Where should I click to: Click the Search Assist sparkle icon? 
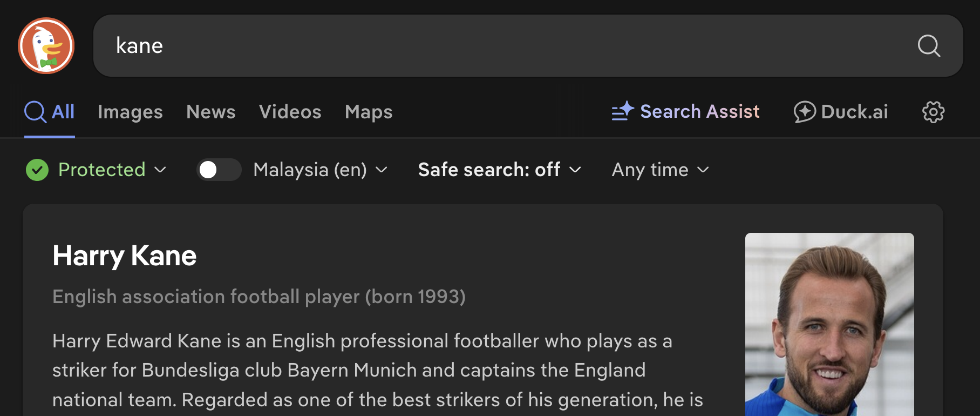(x=622, y=111)
